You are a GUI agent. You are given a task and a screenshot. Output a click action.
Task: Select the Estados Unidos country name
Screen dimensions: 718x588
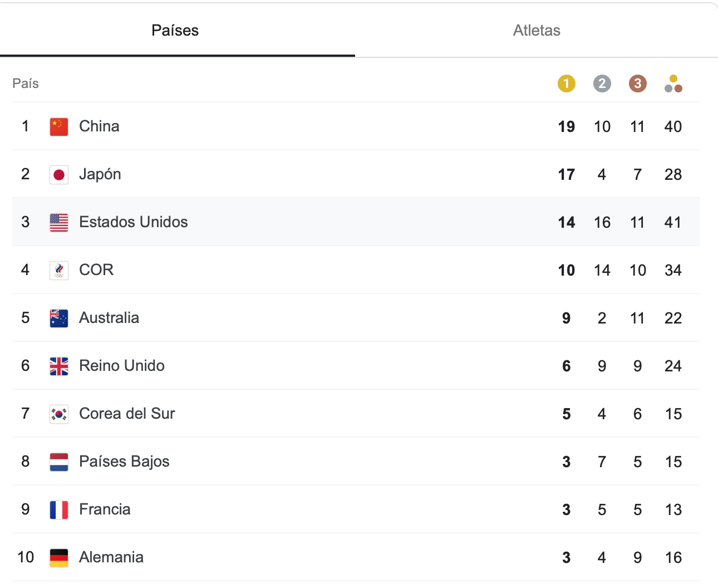point(134,222)
